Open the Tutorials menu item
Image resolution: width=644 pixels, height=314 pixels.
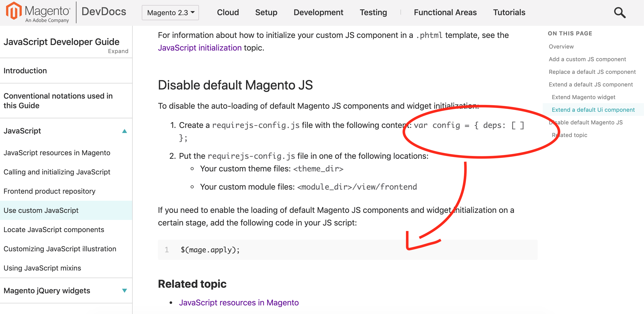tap(509, 12)
